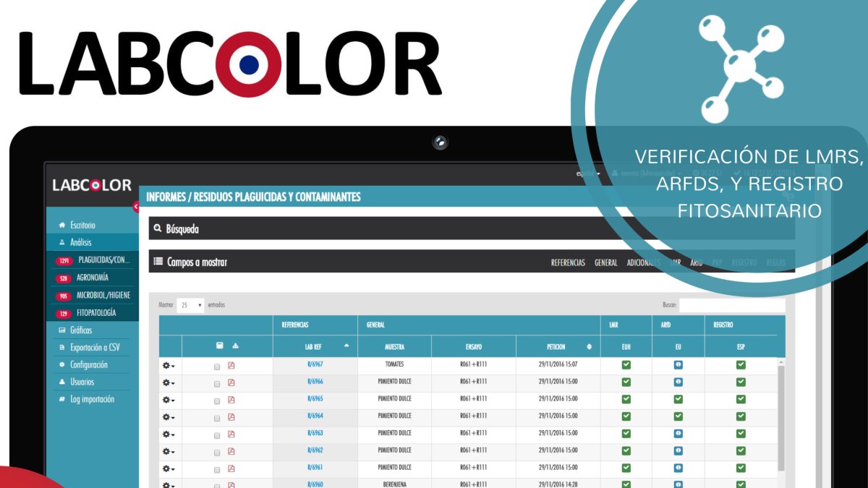The height and width of the screenshot is (488, 868).
Task: Open the Log importación icon
Action: click(62, 398)
